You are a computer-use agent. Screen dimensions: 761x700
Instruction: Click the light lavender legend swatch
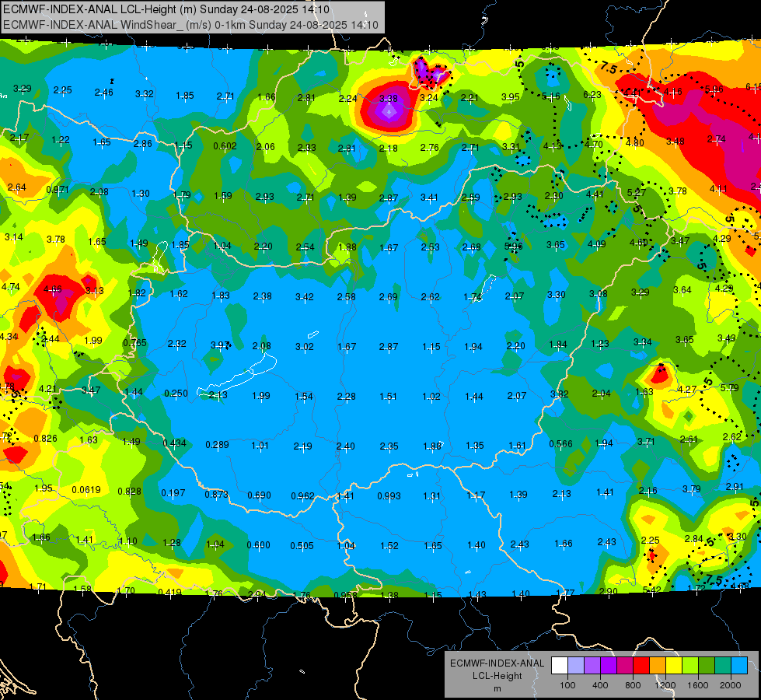pos(576,665)
